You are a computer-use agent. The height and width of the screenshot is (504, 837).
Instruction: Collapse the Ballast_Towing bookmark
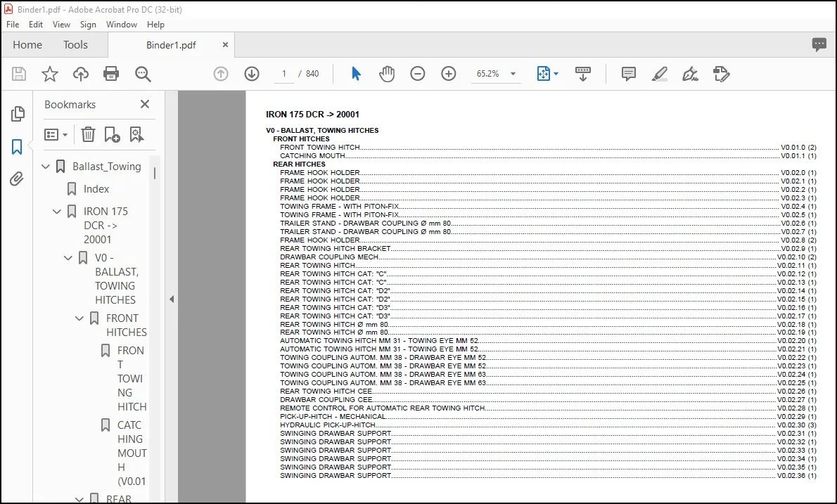46,167
